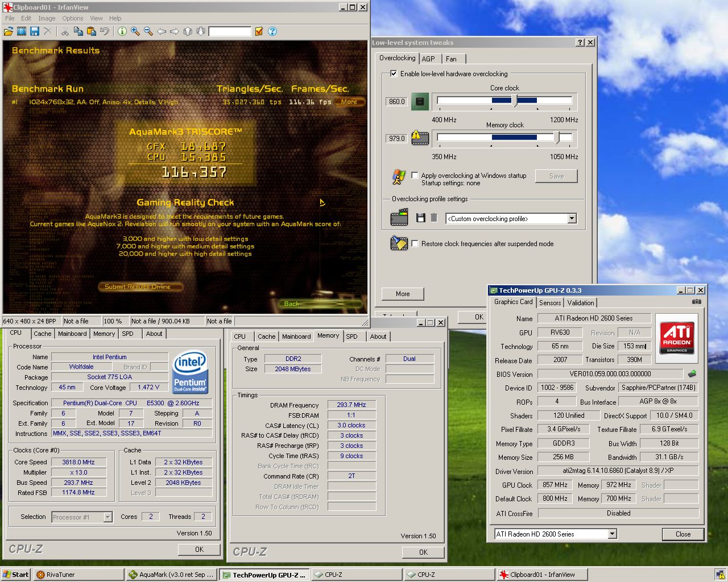
Task: Click the Windows Start button
Action: pos(16,575)
